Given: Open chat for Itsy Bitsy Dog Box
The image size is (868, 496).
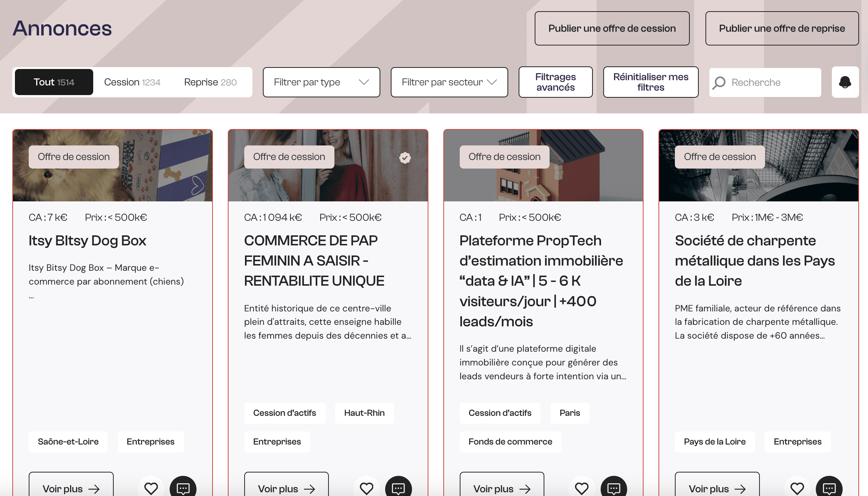Looking at the screenshot, I should pyautogui.click(x=183, y=488).
